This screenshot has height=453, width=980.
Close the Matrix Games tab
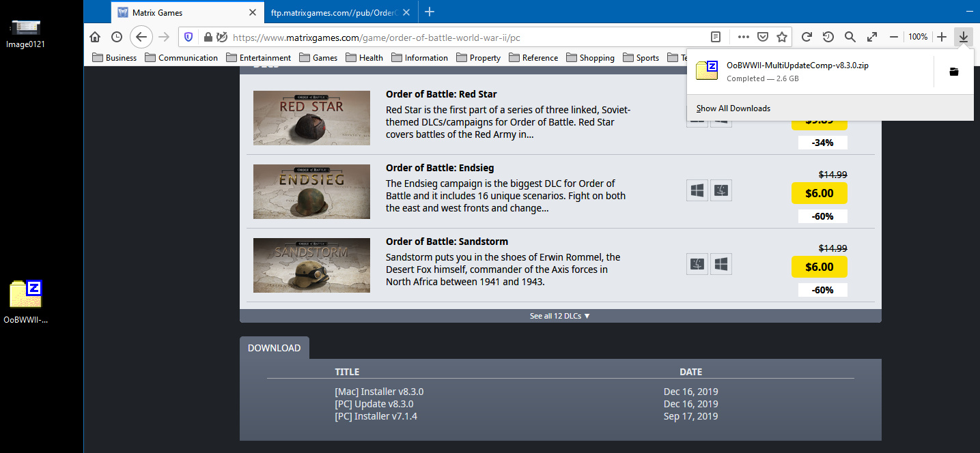253,12
